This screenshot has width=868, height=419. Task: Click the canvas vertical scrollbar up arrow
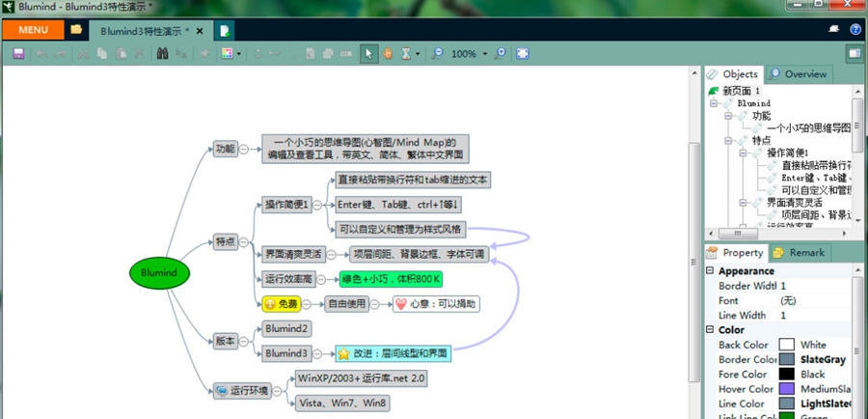click(x=694, y=72)
